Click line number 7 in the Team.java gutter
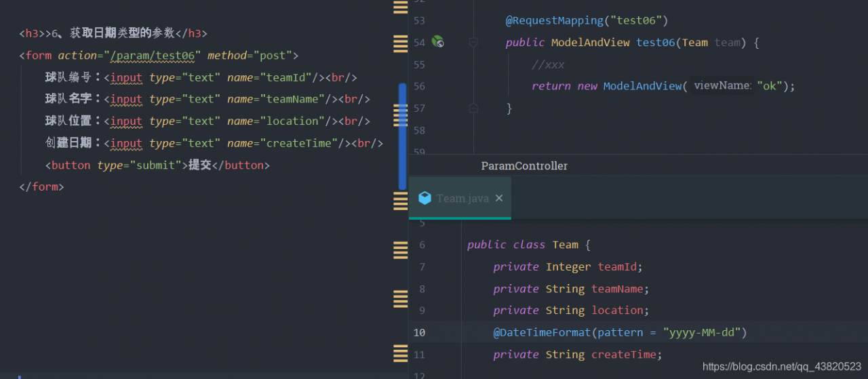Viewport: 868px width, 379px height. click(x=422, y=266)
